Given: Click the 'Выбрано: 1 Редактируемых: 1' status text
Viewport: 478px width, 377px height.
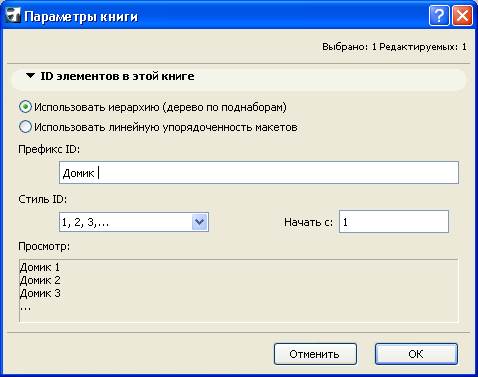Looking at the screenshot, I should [x=394, y=47].
